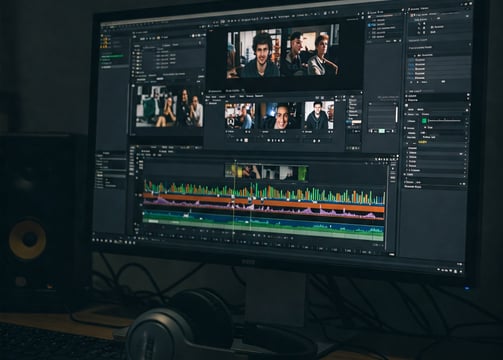503x360 pixels.
Task: Click the white vertical scrollbar in the small list panel
Action: pos(396,114)
